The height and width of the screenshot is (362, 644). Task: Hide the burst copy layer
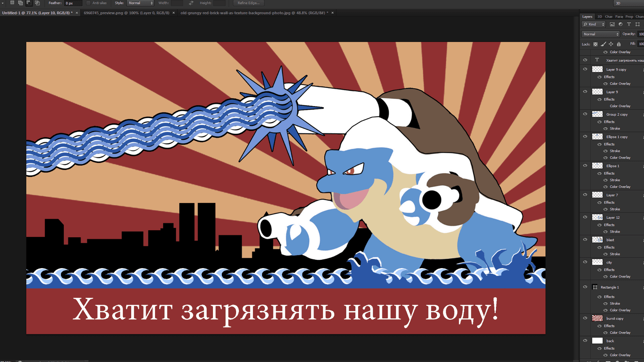tap(585, 318)
